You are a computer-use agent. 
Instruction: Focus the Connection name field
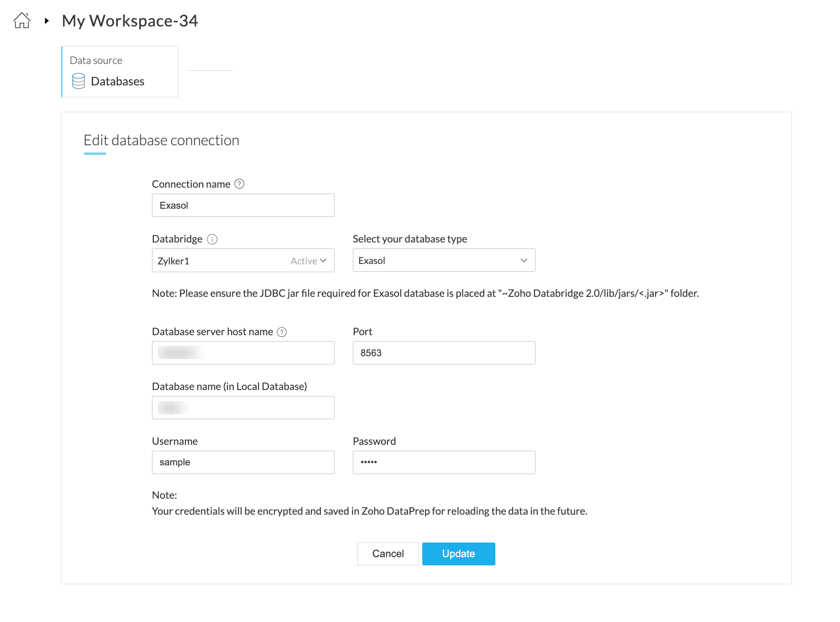[243, 206]
